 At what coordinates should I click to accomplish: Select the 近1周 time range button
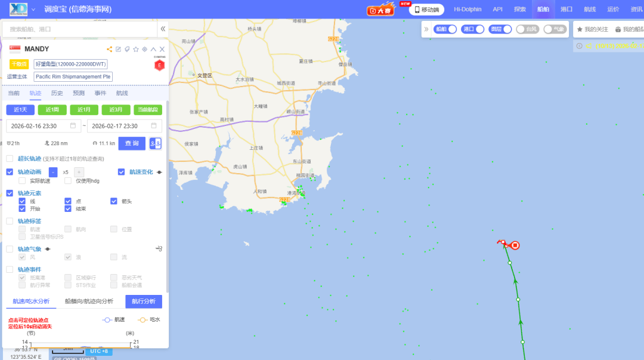(52, 110)
